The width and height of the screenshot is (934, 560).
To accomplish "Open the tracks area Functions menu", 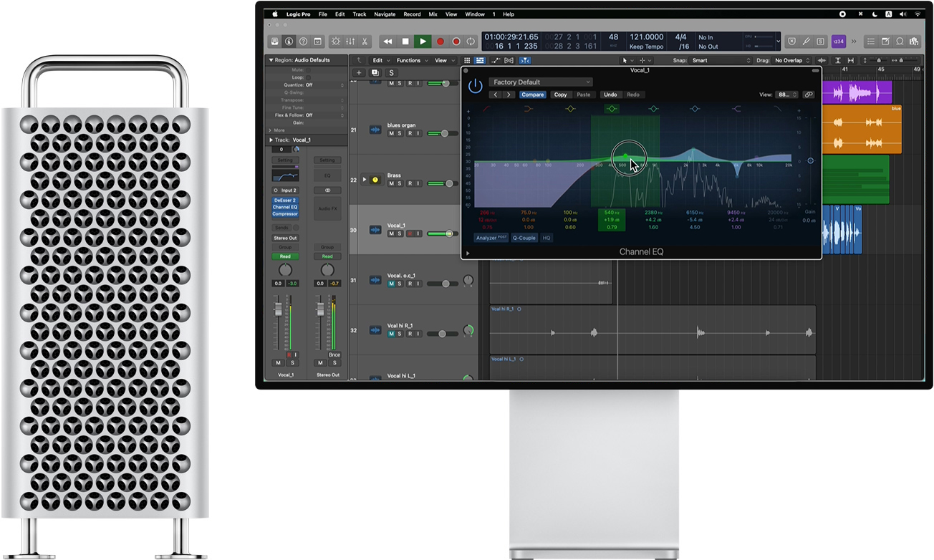I will click(x=411, y=61).
